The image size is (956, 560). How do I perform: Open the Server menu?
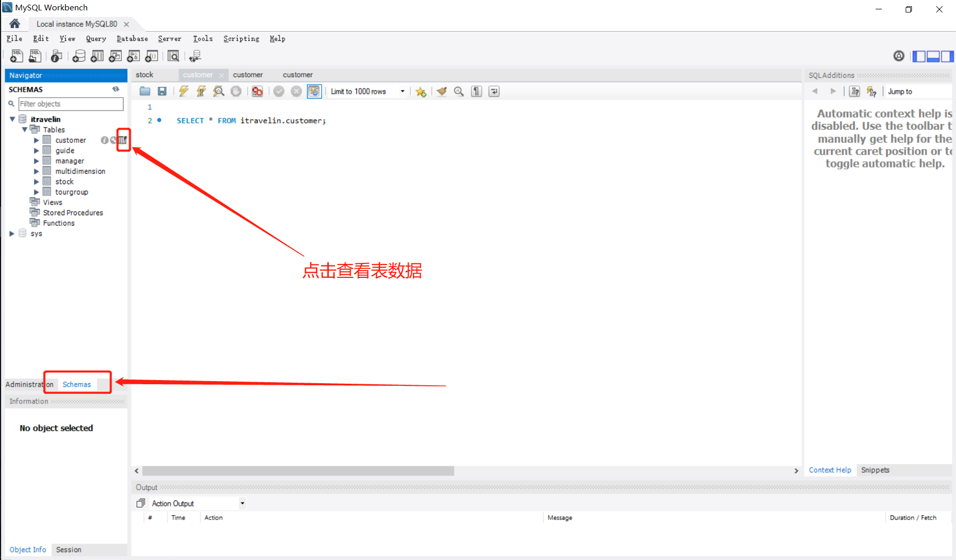[x=170, y=38]
